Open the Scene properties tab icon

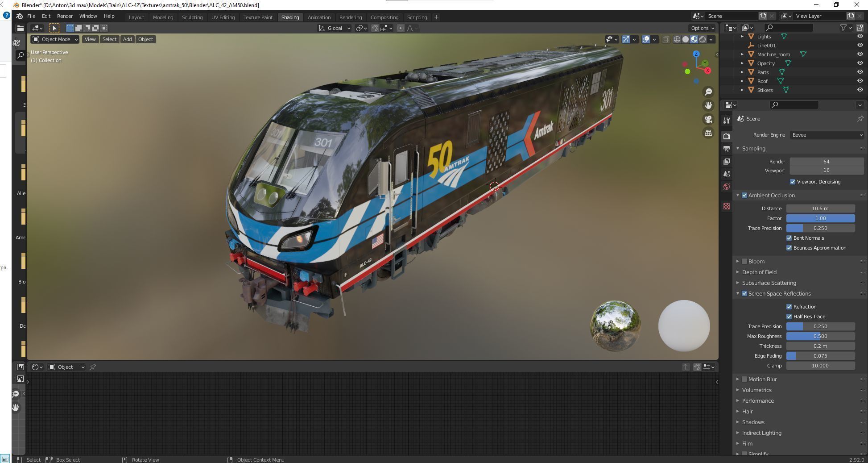pos(727,174)
